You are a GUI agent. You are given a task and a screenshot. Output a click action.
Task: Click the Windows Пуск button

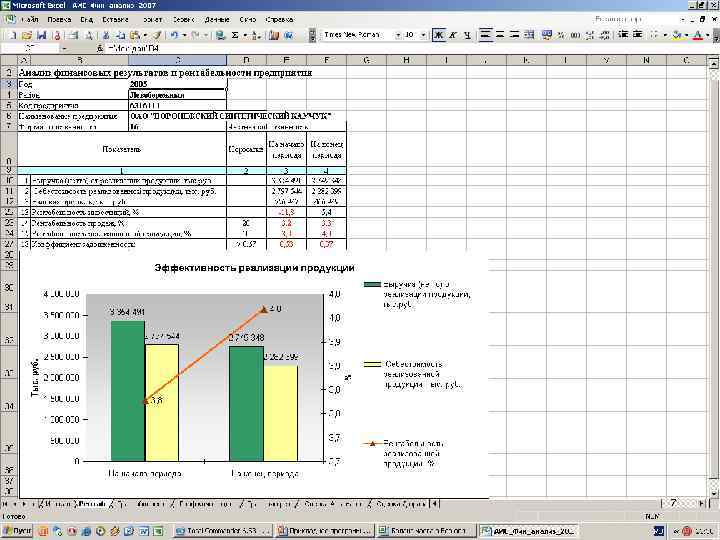point(17,531)
